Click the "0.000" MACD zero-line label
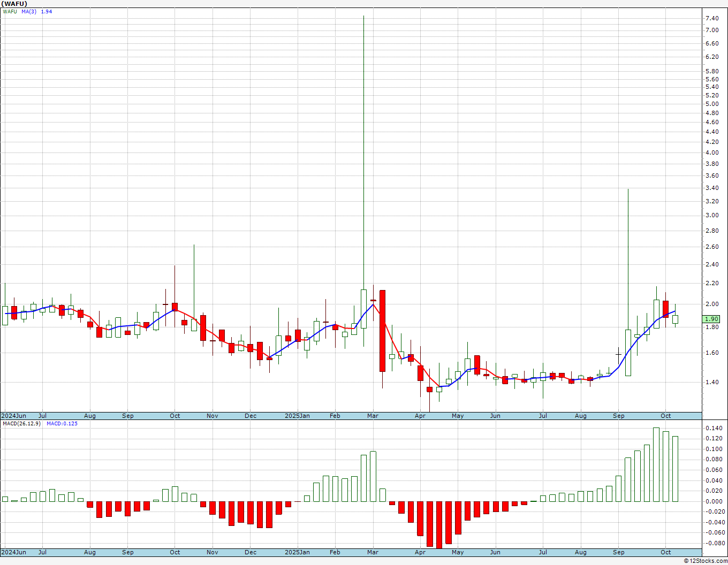This screenshot has width=728, height=565. point(714,501)
